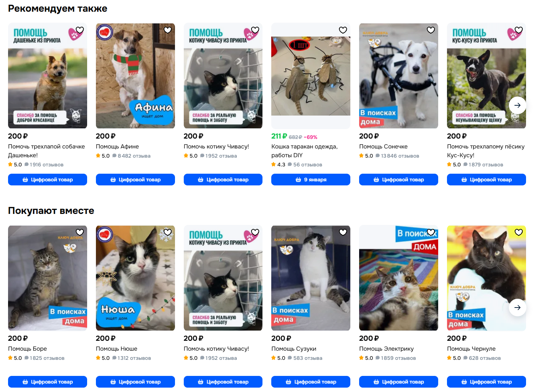Heart the Помощь Сузуки product
The image size is (533, 392).
(x=343, y=232)
